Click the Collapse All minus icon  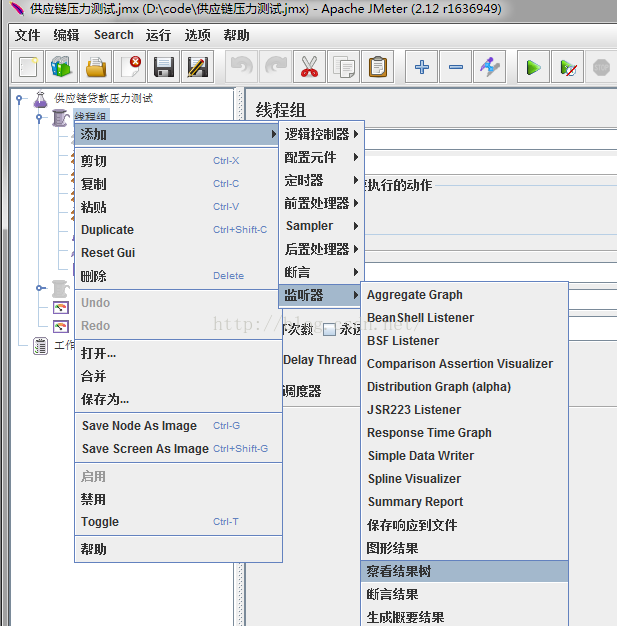[x=455, y=67]
